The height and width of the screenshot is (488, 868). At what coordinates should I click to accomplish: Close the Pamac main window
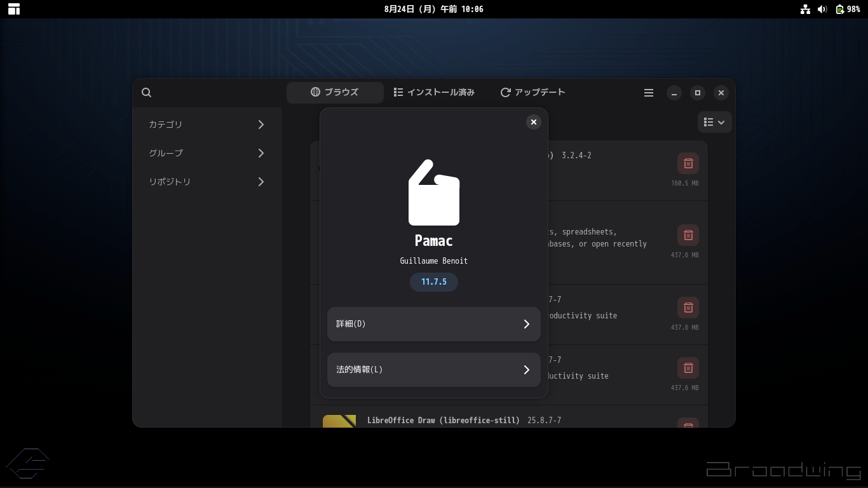pos(721,93)
